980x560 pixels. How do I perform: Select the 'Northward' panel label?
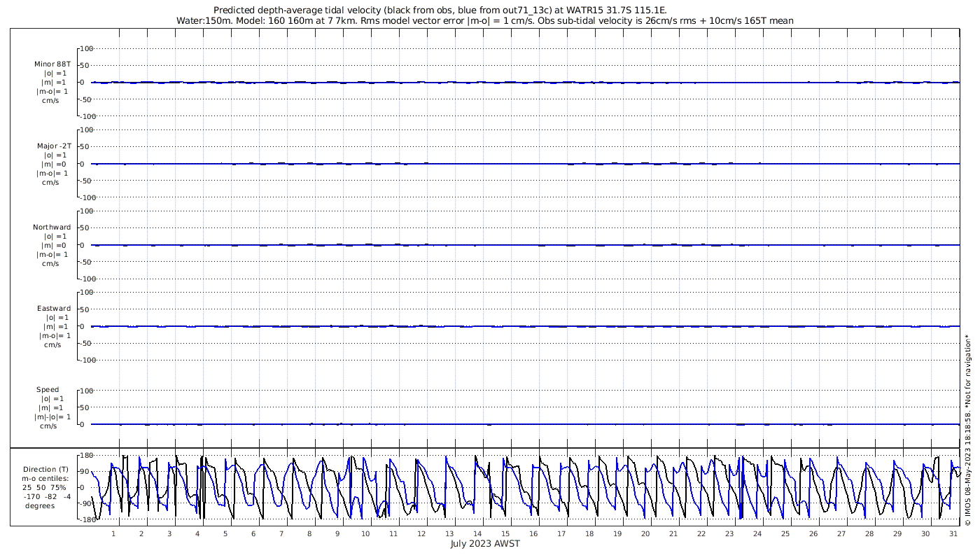point(52,227)
